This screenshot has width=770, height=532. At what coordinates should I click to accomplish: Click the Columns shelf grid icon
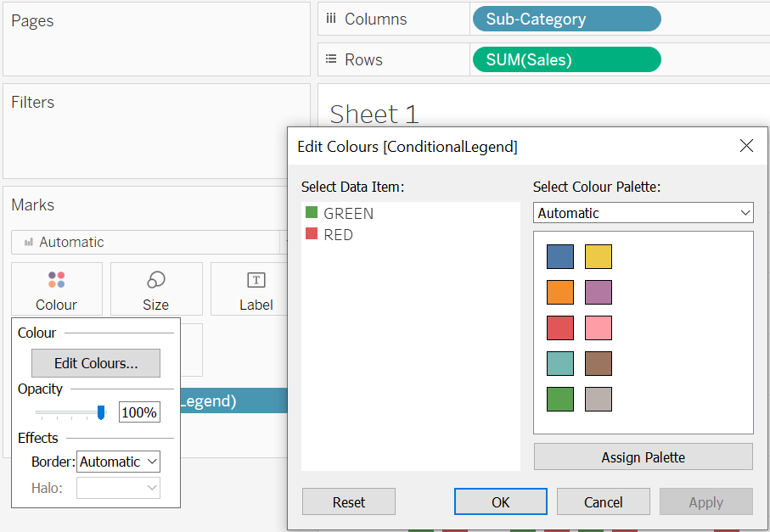pos(329,18)
